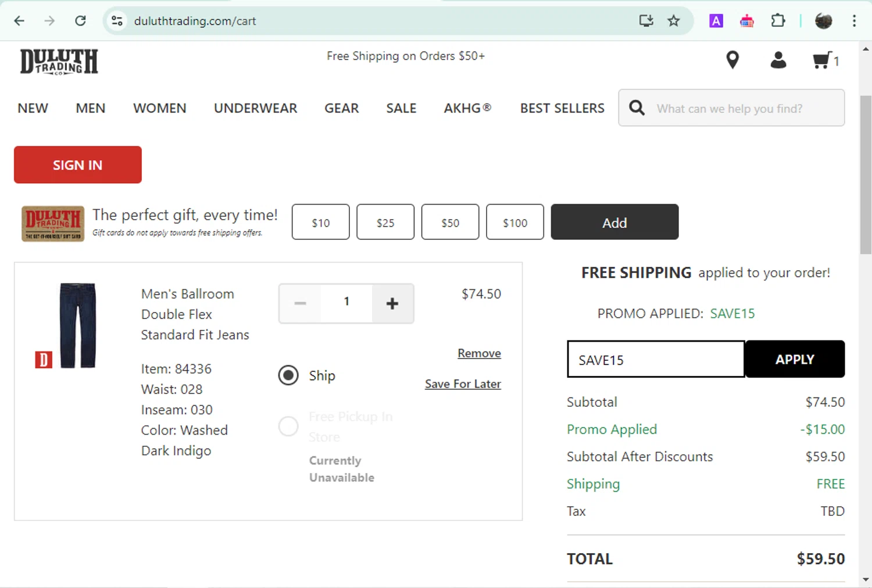The width and height of the screenshot is (872, 588).
Task: Increase quantity with the plus button
Action: coord(392,303)
